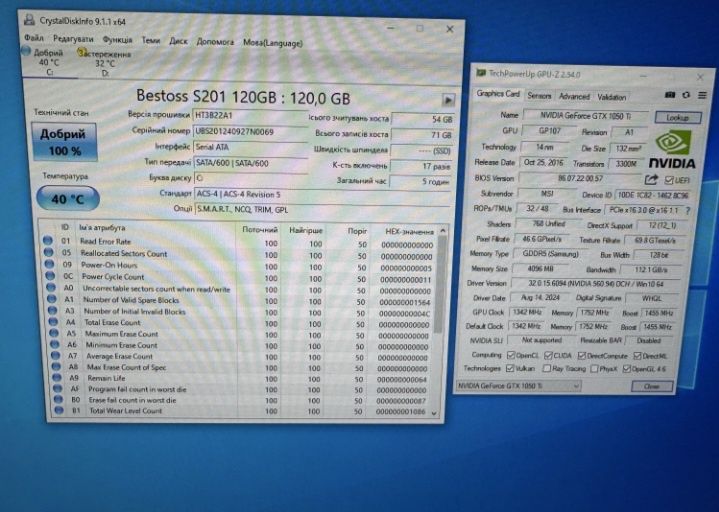719x512 pixels.
Task: Click the status icon of Uncorrectable sectors count row
Action: 51,287
